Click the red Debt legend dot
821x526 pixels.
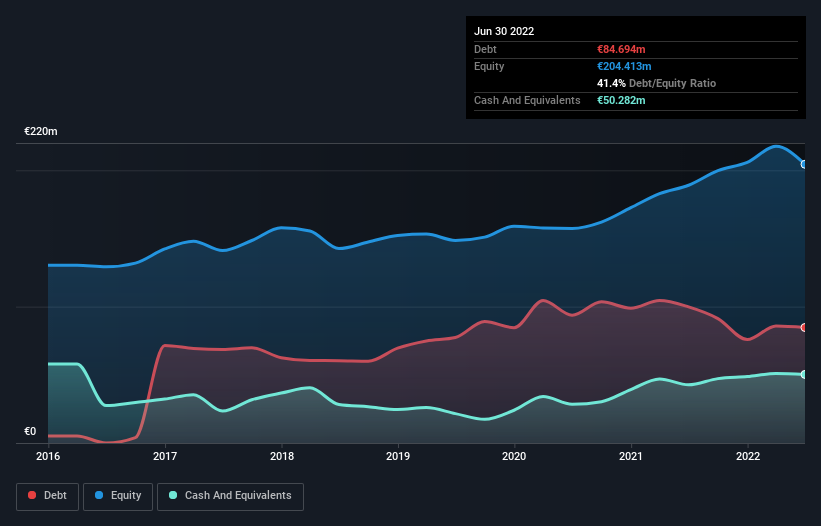(x=32, y=495)
